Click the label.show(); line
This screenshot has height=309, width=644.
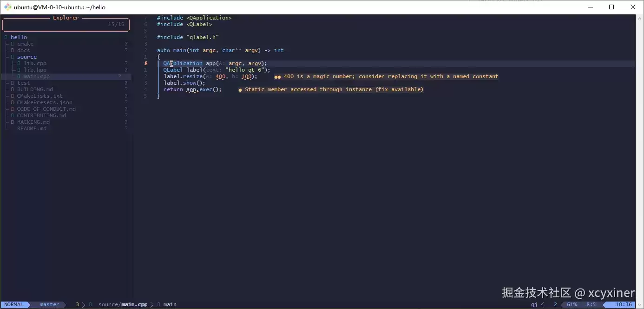tap(184, 83)
